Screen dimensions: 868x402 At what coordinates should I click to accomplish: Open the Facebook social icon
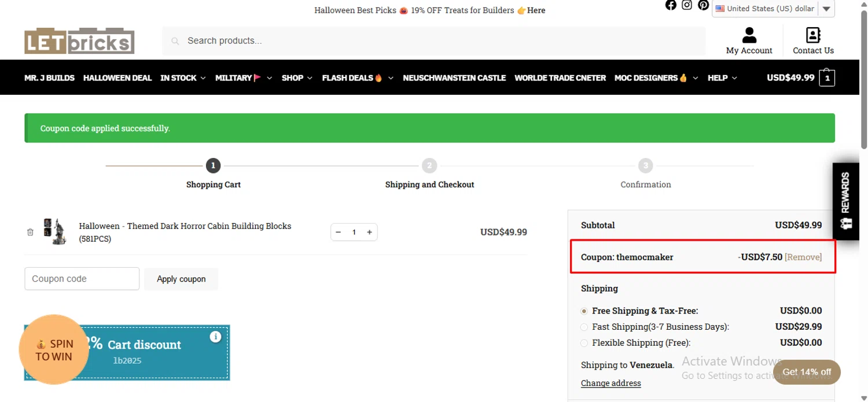pos(671,5)
